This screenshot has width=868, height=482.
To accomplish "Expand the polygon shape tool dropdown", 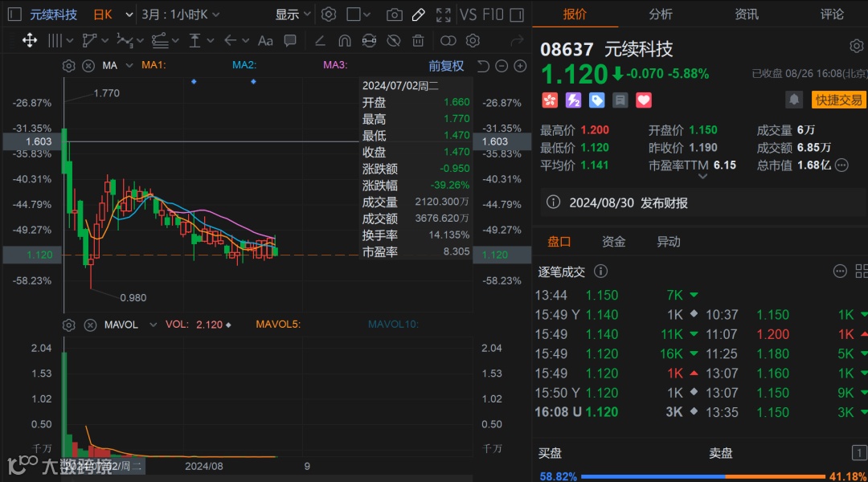I will [106, 40].
